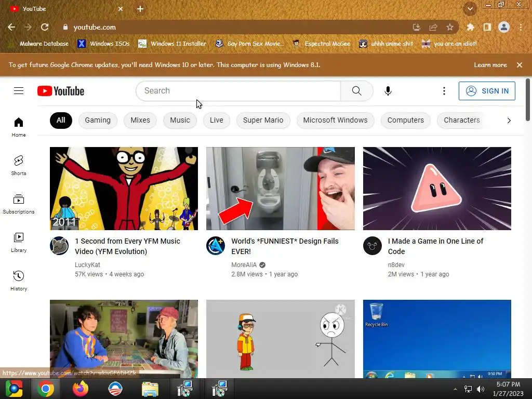Select the Gaming filter chip

pyautogui.click(x=98, y=120)
